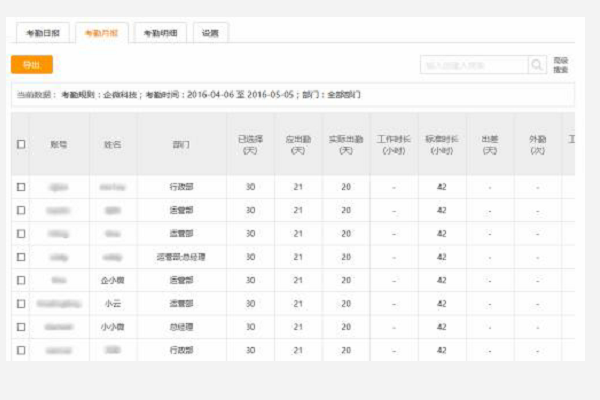Toggle the select-all checkbox in table header
The width and height of the screenshot is (600, 400).
[21, 144]
